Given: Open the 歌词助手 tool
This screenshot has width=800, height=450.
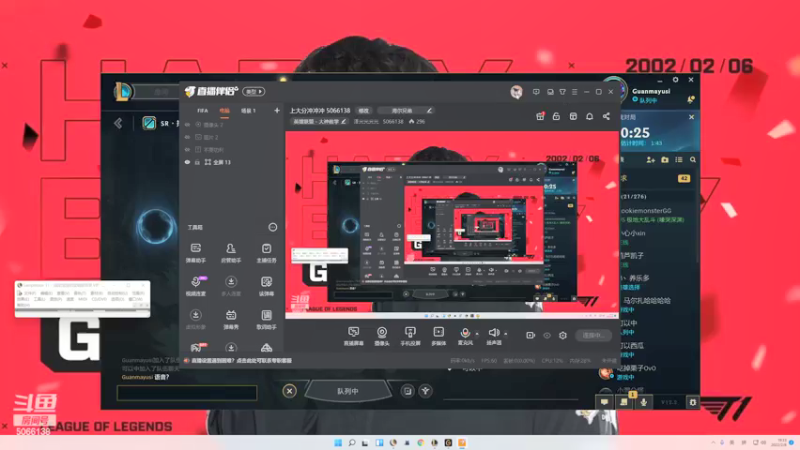Looking at the screenshot, I should (x=266, y=320).
